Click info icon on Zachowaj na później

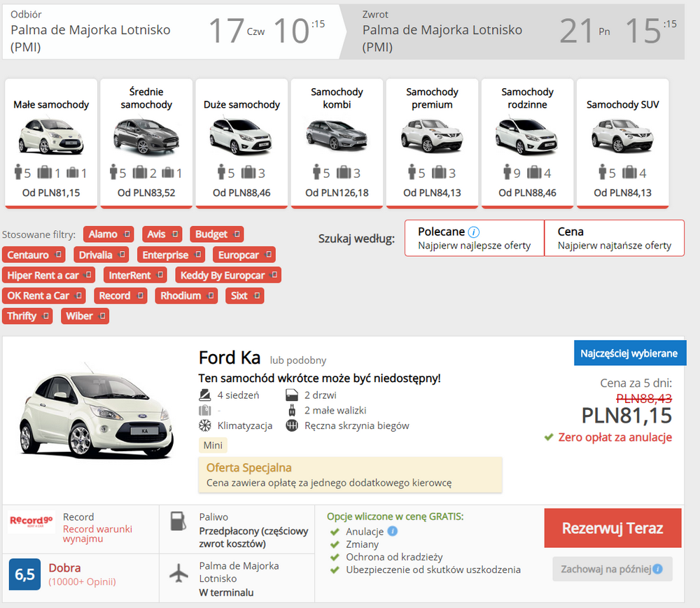click(657, 569)
